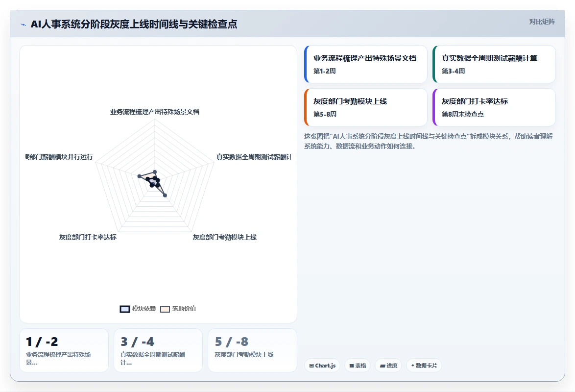Click the radar axis label 灰度部门打卡率达标
This screenshot has height=392, width=575.
[x=88, y=238]
